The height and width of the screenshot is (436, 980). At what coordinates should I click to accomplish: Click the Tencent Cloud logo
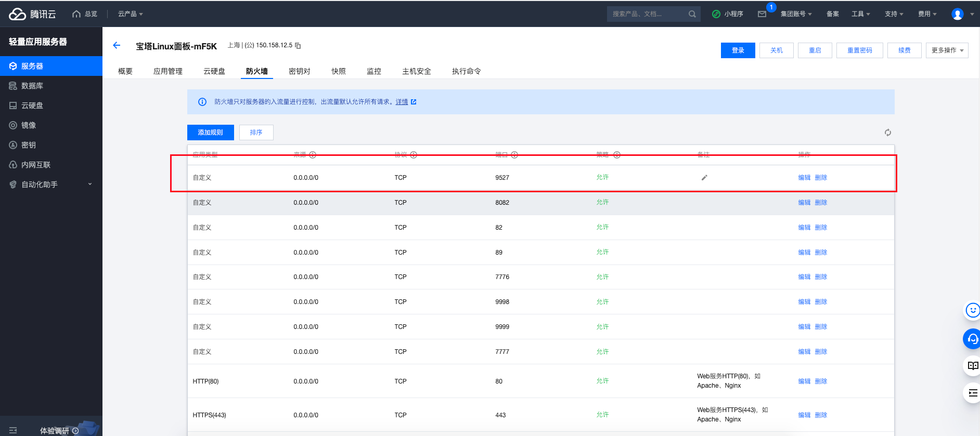coord(32,14)
